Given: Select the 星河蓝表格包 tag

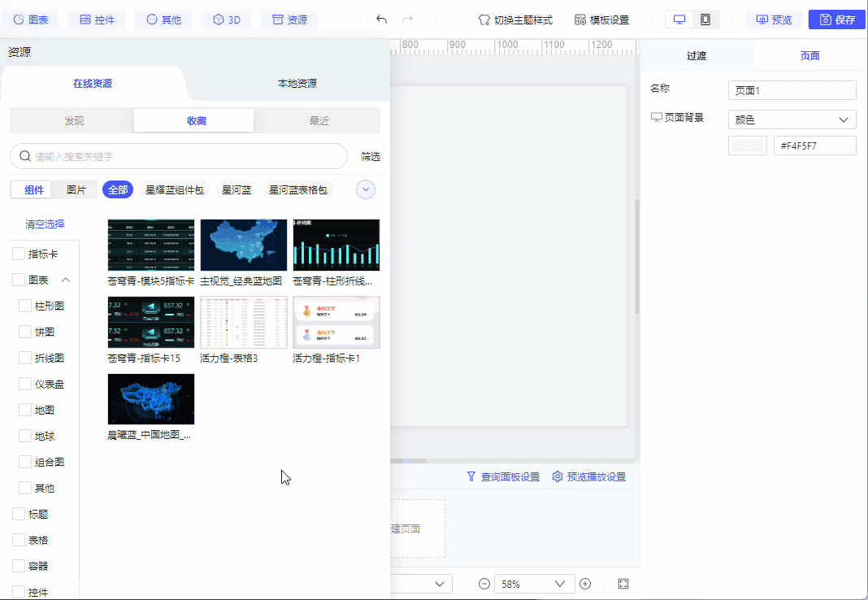Looking at the screenshot, I should (x=297, y=190).
